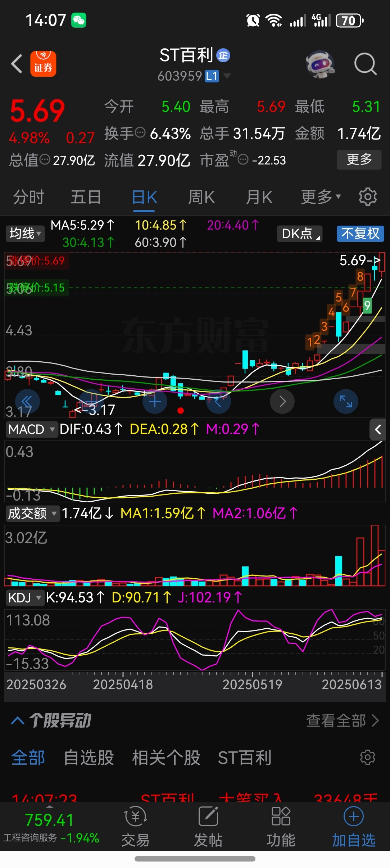Tap the dynamic P/E (市盈) info icon
390x868 pixels.
click(243, 159)
